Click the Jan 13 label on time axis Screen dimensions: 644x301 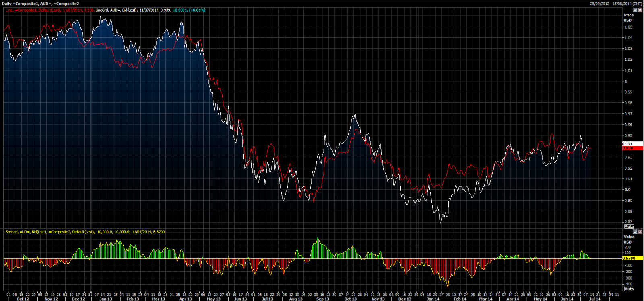(x=106, y=299)
